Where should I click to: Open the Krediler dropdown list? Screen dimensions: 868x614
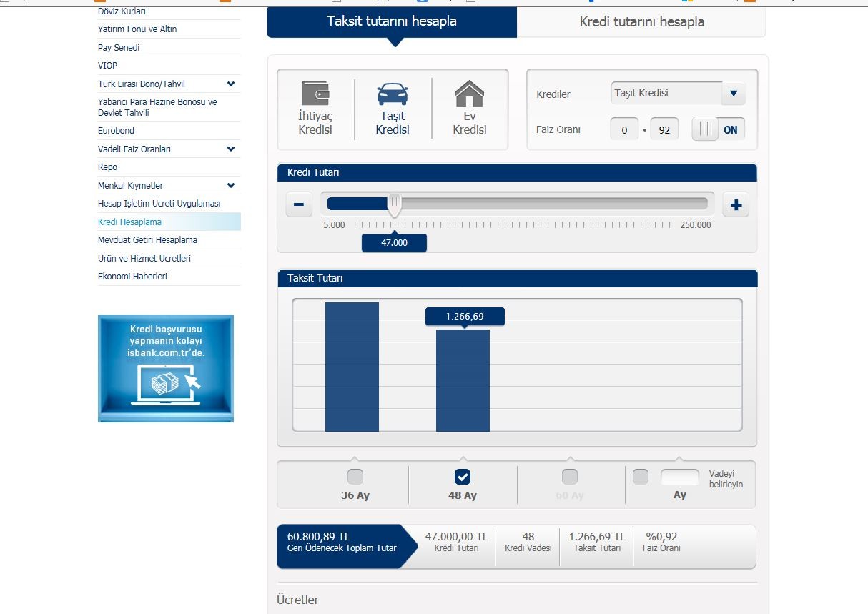tap(733, 94)
